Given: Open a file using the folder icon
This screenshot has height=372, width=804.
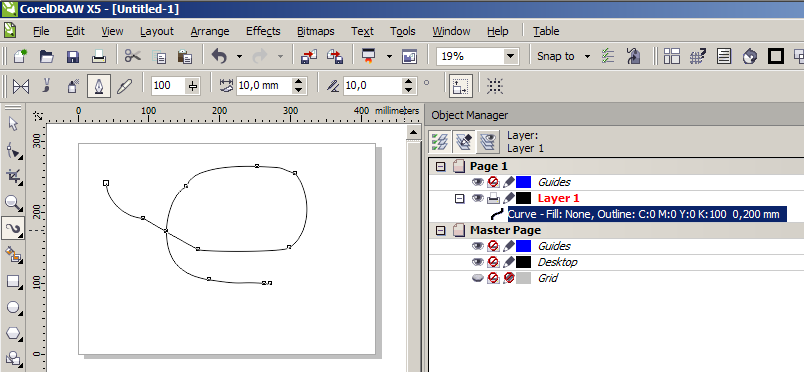Looking at the screenshot, I should (x=47, y=56).
